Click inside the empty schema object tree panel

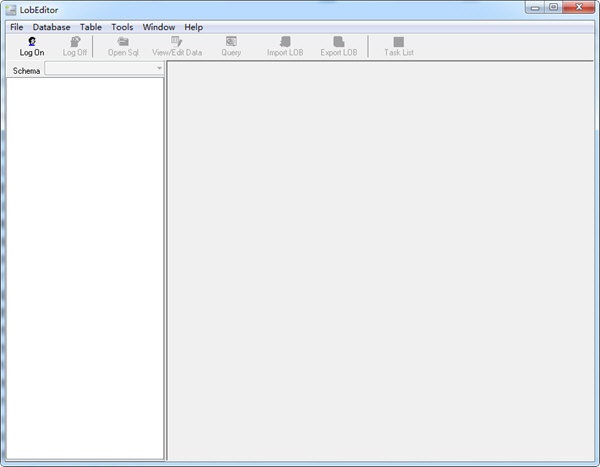click(85, 268)
